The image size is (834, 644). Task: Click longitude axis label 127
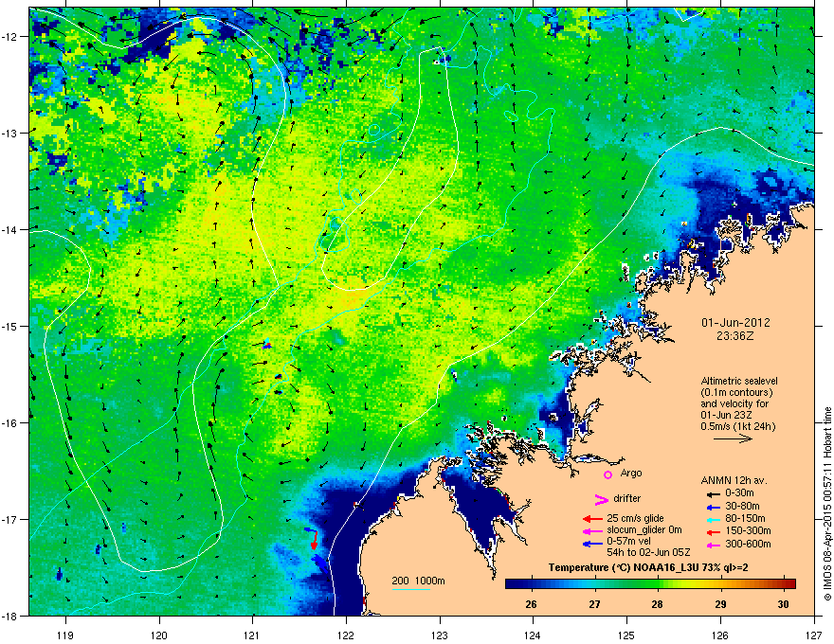(x=814, y=635)
